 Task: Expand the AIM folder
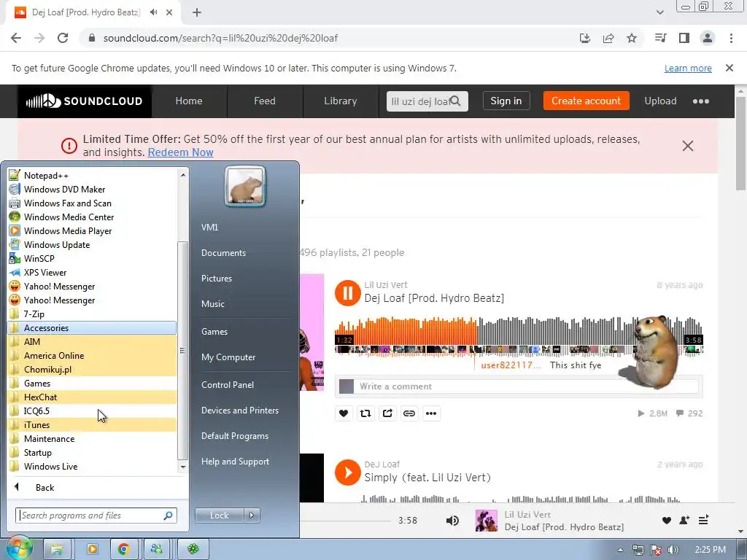point(93,341)
